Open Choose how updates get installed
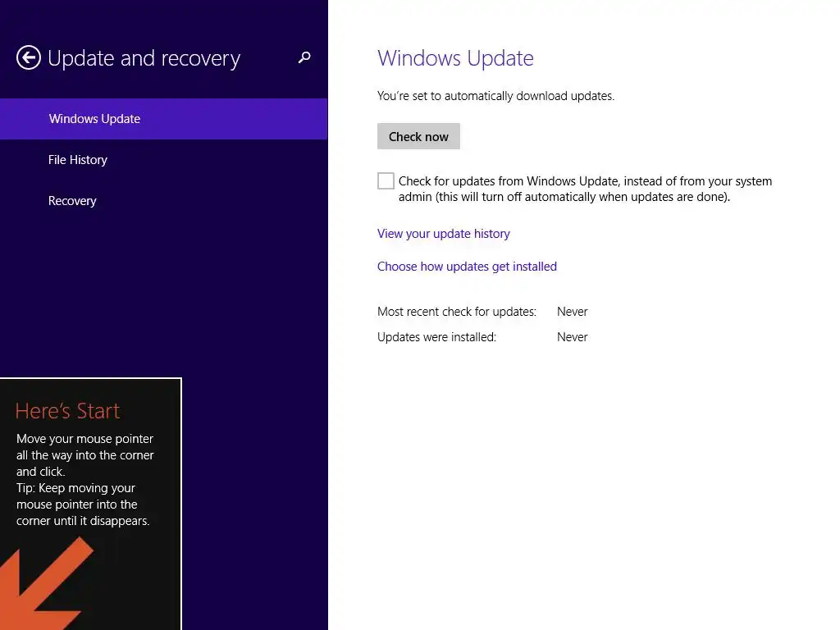This screenshot has width=840, height=630. pyautogui.click(x=467, y=267)
